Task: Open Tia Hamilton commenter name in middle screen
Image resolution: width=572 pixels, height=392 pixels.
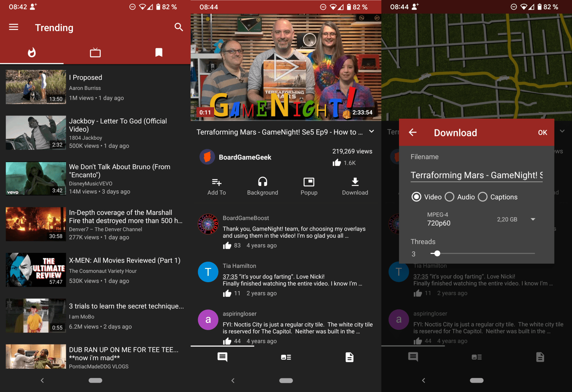Action: coord(240,266)
